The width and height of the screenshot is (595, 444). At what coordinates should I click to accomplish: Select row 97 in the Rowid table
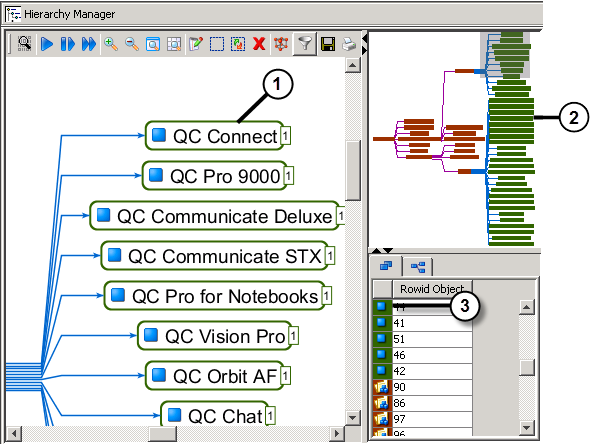(x=422, y=419)
